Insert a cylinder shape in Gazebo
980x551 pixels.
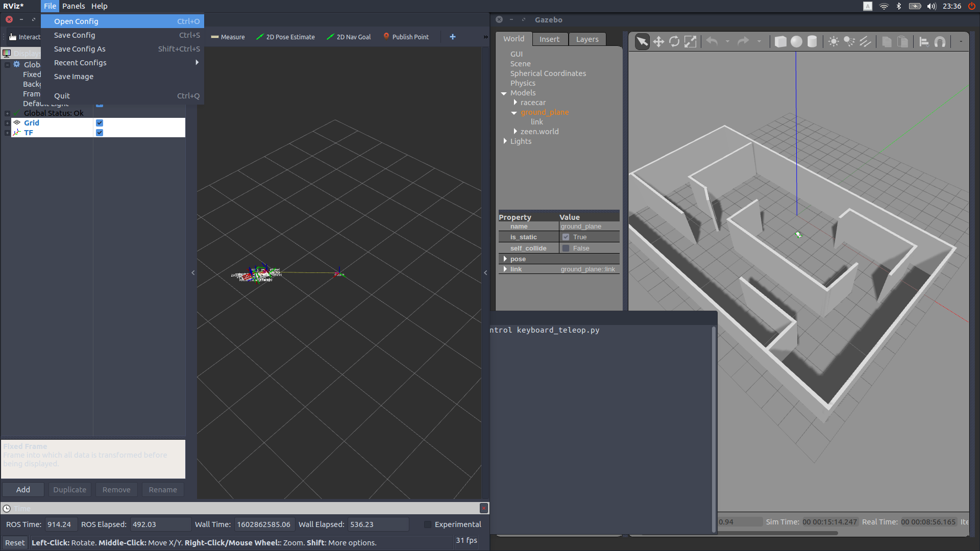(812, 42)
